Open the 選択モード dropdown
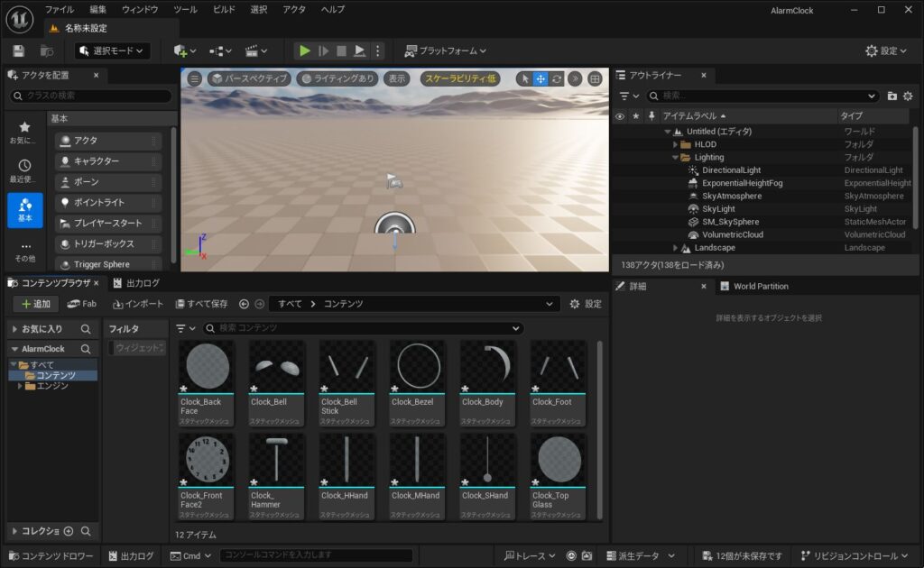The width and height of the screenshot is (924, 568). pos(112,51)
